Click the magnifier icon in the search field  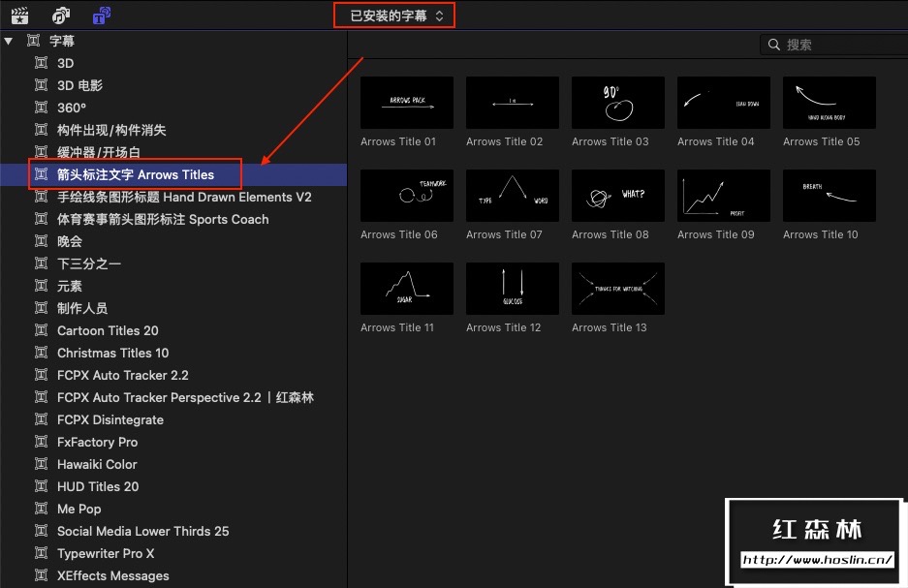point(773,45)
